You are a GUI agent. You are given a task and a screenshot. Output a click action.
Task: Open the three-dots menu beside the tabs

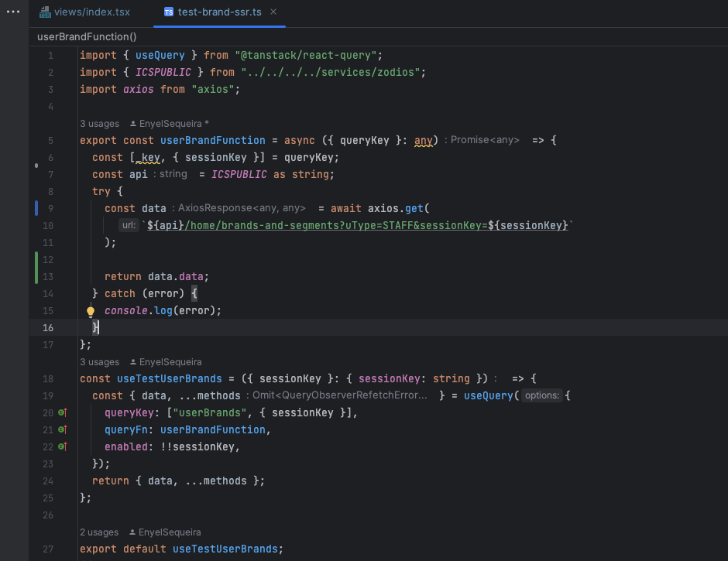coord(13,12)
